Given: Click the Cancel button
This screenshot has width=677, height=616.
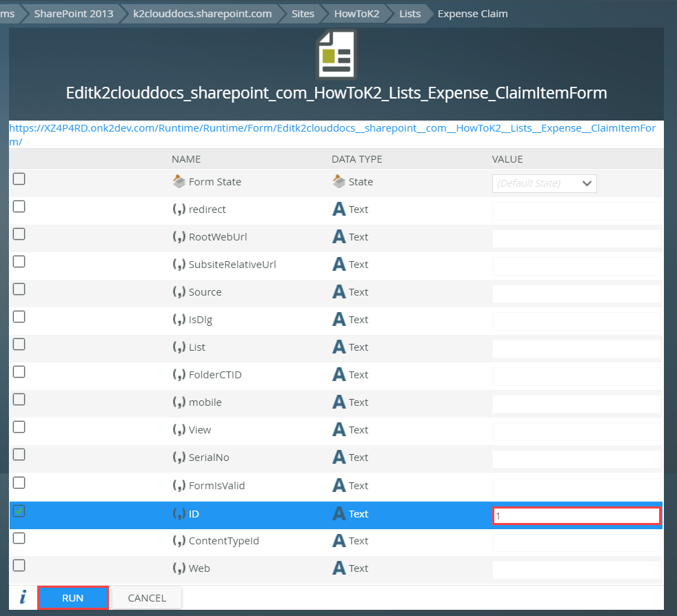Looking at the screenshot, I should tap(147, 598).
